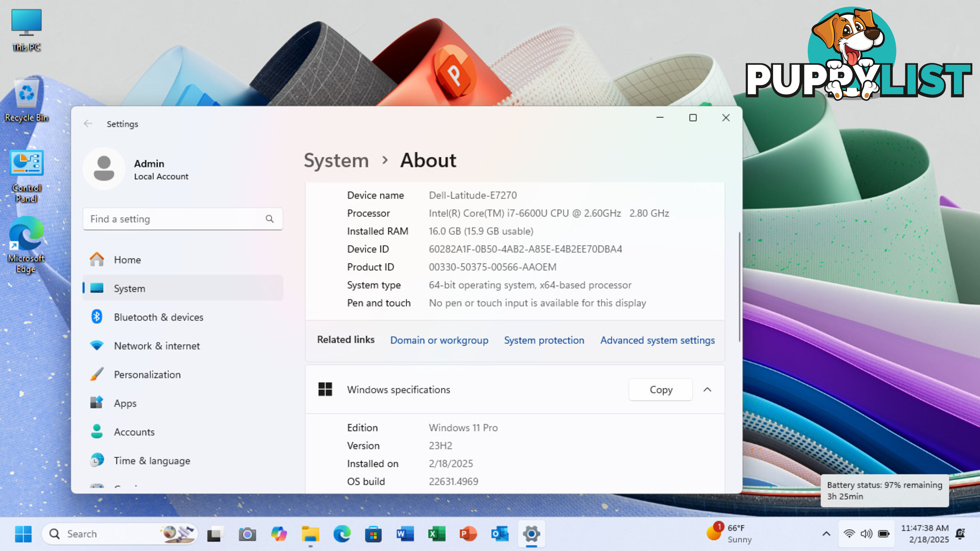Click the Windows specifications logo icon

(325, 389)
